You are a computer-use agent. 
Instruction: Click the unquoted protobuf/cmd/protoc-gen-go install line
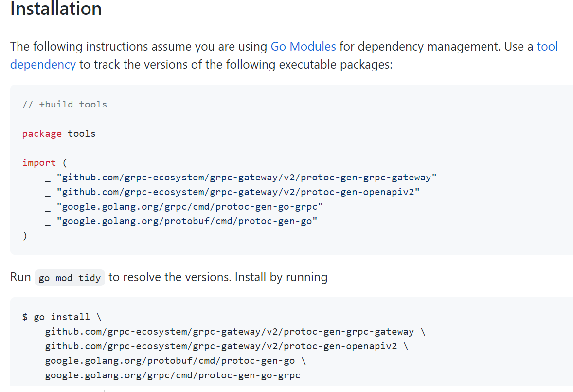[170, 361]
